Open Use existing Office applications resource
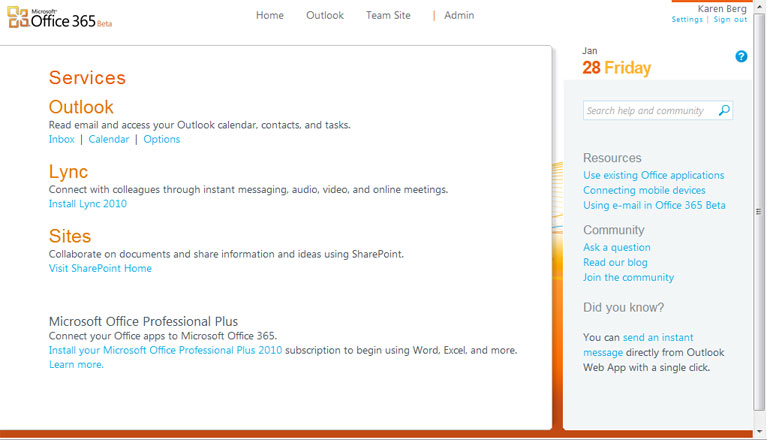The image size is (767, 440). (653, 176)
